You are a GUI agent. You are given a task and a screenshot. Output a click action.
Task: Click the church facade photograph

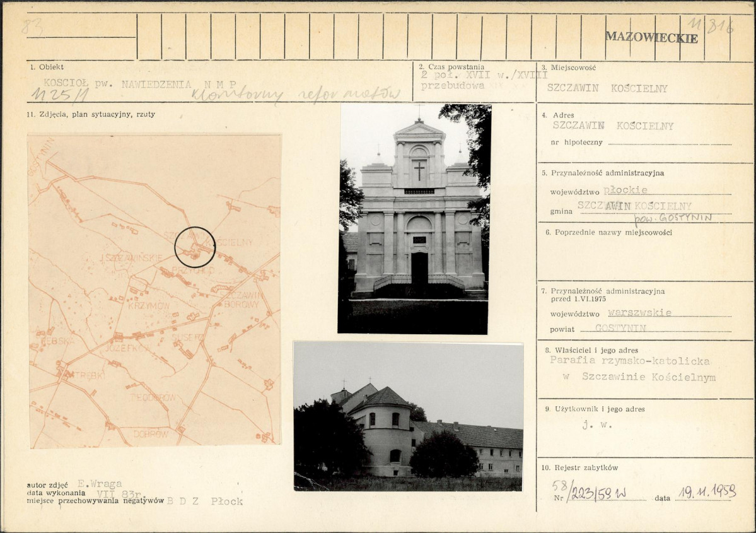[414, 218]
